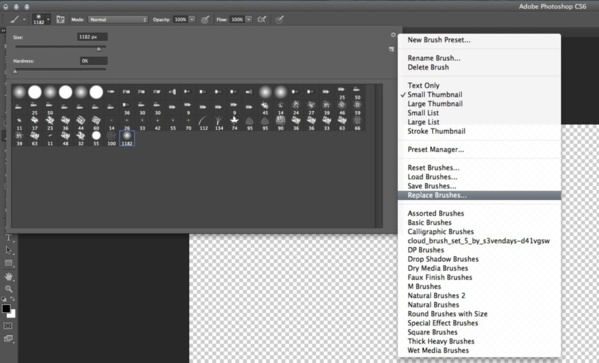
Task: Select the Zoom tool
Action: pyautogui.click(x=8, y=289)
